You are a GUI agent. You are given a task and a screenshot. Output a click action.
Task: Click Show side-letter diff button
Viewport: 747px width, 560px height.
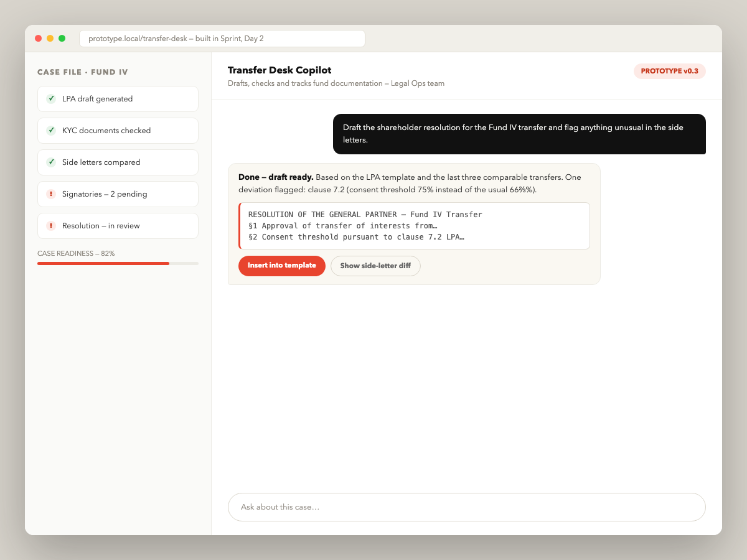point(375,266)
